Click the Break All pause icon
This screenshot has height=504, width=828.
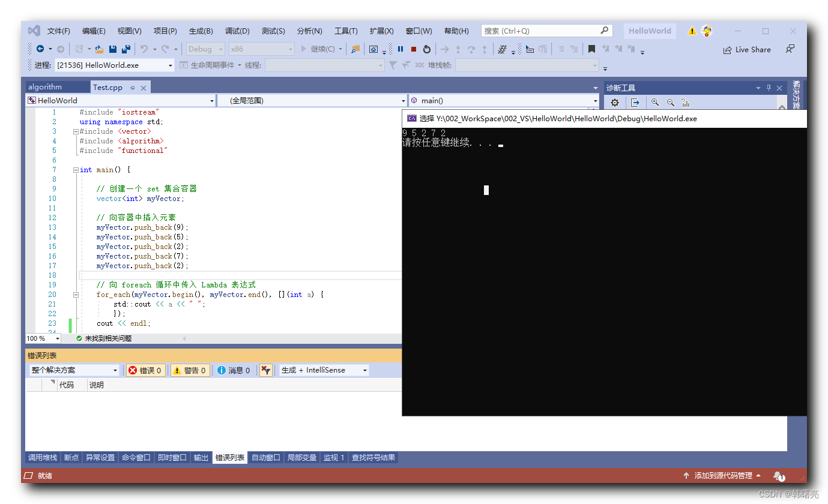click(400, 49)
